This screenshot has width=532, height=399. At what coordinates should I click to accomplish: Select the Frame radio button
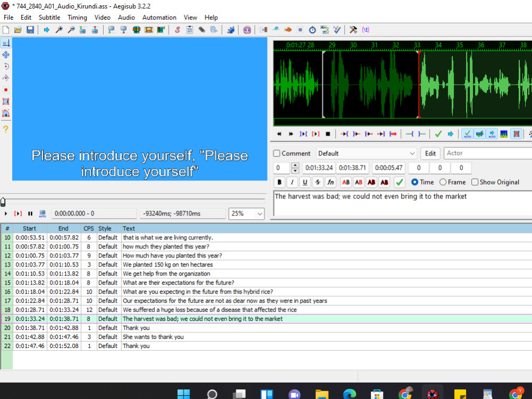(443, 182)
